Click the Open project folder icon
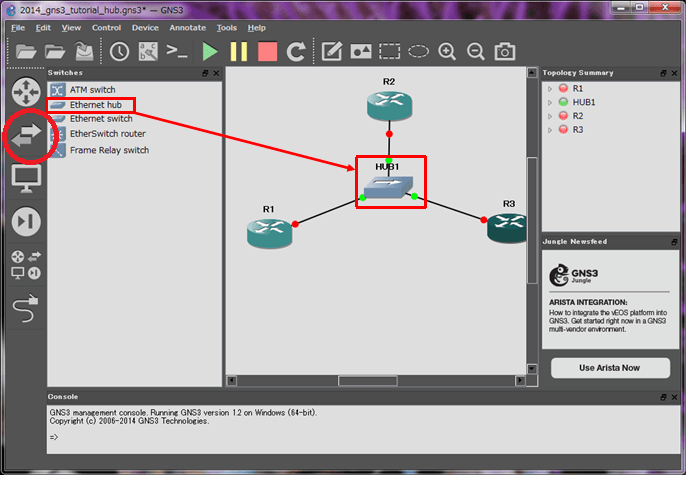The width and height of the screenshot is (688, 477). [55, 52]
